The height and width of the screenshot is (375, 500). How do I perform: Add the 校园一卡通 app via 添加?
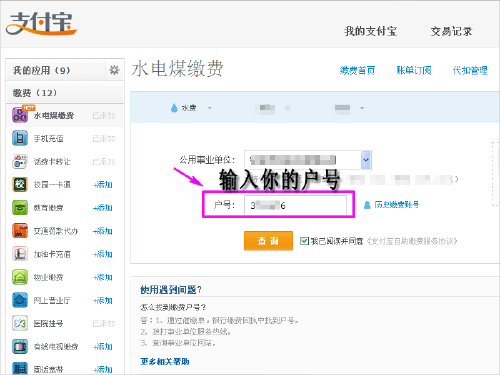tap(103, 184)
